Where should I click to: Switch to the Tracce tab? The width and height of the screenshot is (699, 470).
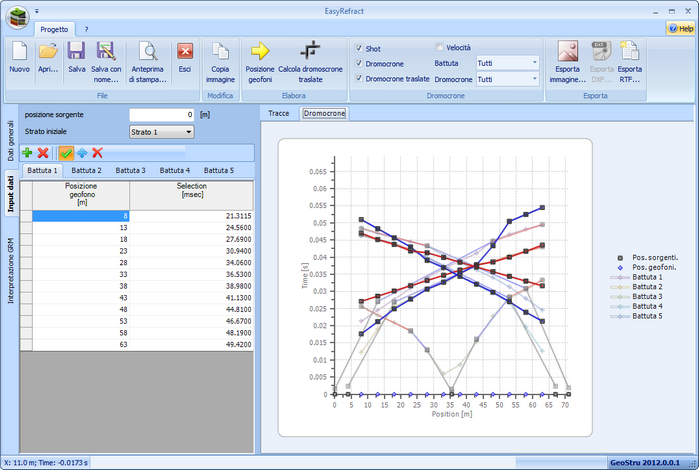[x=279, y=113]
